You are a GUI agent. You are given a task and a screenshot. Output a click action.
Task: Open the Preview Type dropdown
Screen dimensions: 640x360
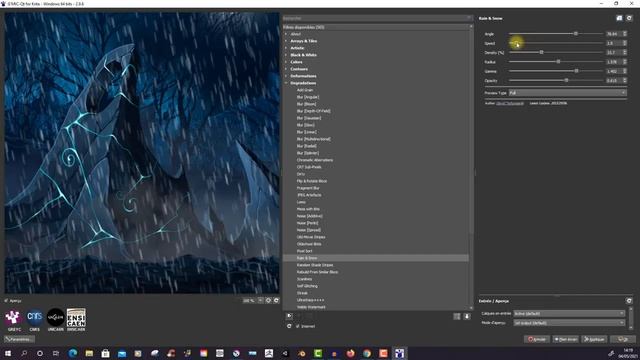pyautogui.click(x=567, y=93)
